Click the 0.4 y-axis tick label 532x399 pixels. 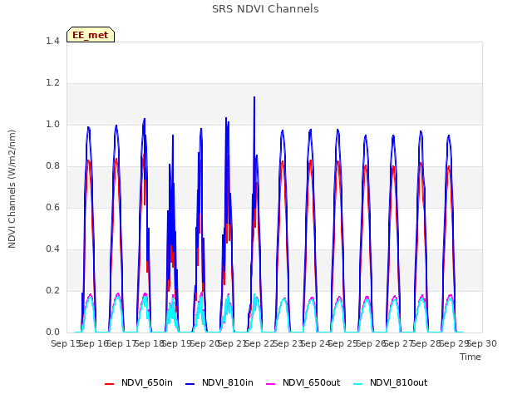click(x=52, y=249)
